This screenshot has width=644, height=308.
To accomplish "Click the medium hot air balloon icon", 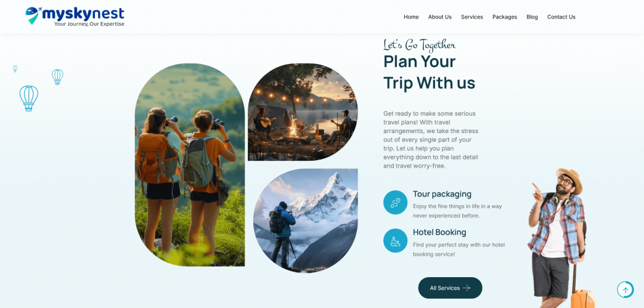I will pyautogui.click(x=57, y=77).
